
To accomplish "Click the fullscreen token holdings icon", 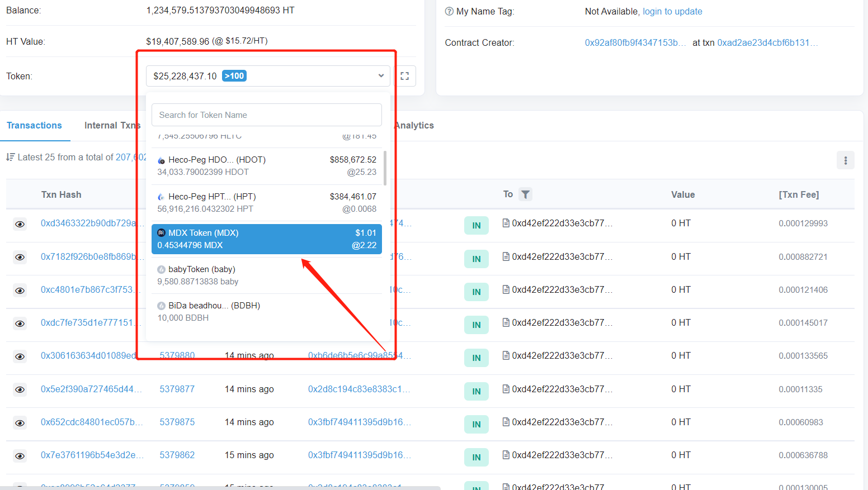I will [405, 76].
